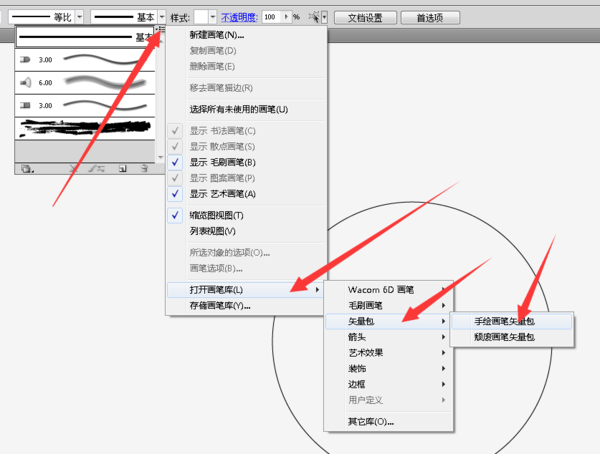
Task: Expand the 毛刷画笔 library submenu
Action: [x=389, y=305]
